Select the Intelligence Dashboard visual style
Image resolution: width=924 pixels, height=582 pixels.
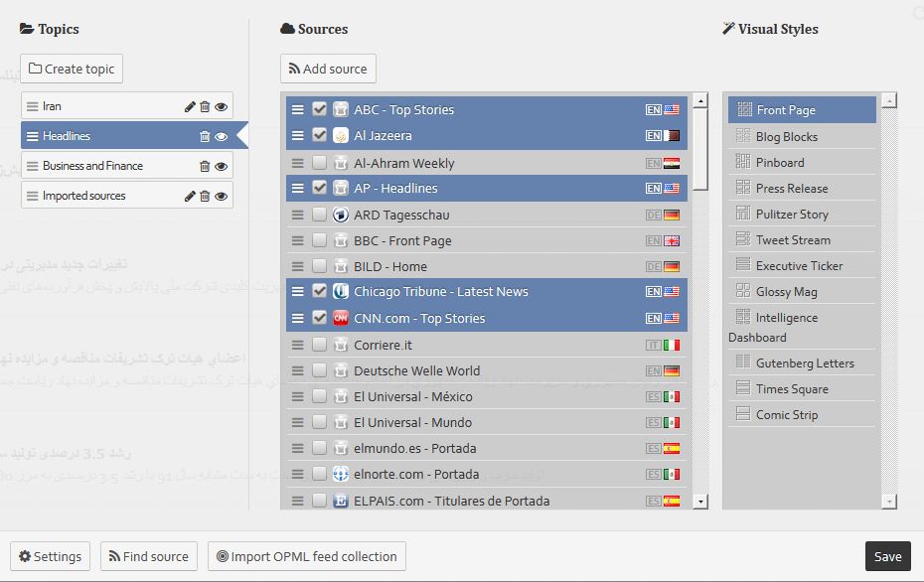point(802,327)
